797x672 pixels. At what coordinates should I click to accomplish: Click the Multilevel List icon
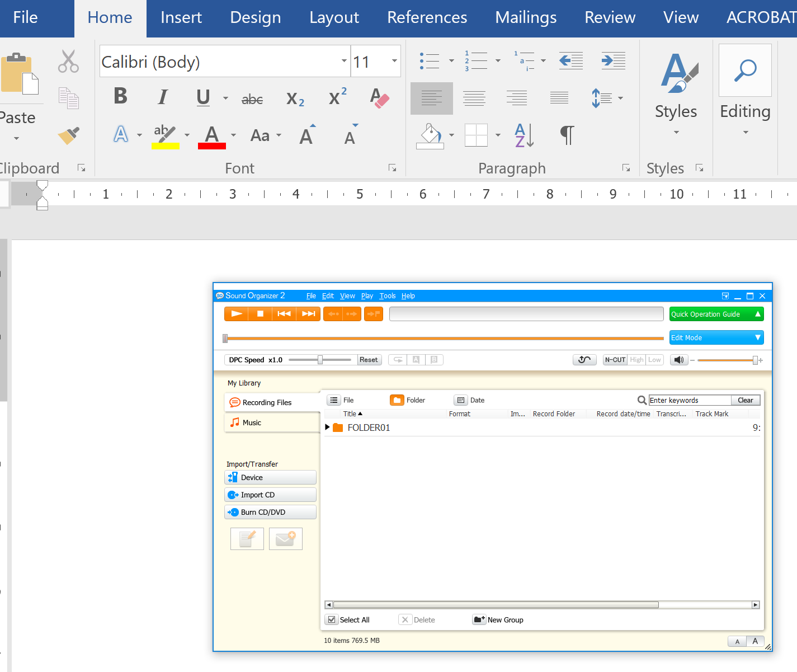pos(524,60)
